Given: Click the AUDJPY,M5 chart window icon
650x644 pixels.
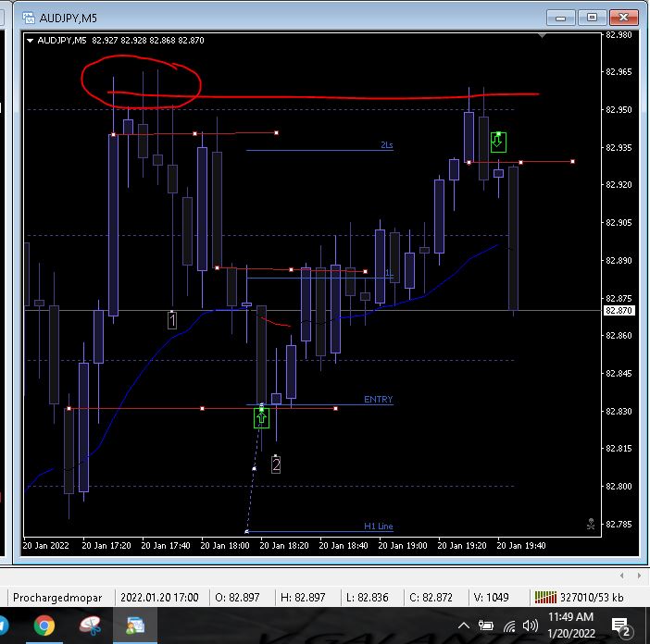Looking at the screenshot, I should pyautogui.click(x=29, y=18).
